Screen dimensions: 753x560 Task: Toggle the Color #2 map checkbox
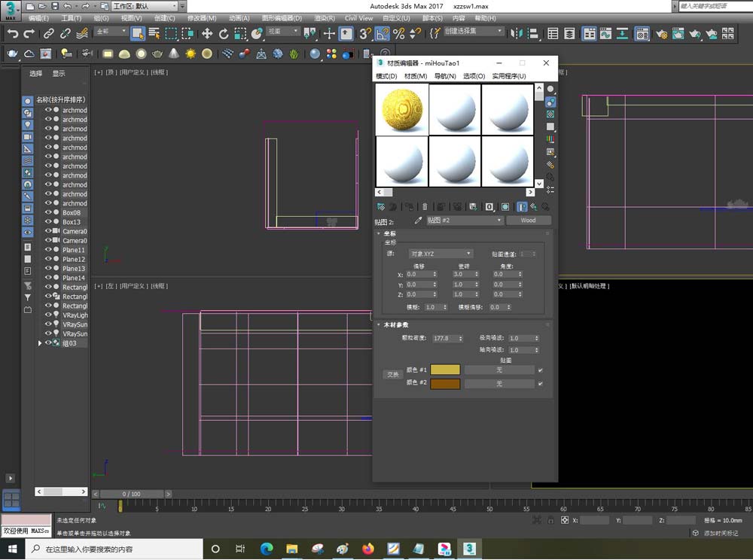[541, 384]
